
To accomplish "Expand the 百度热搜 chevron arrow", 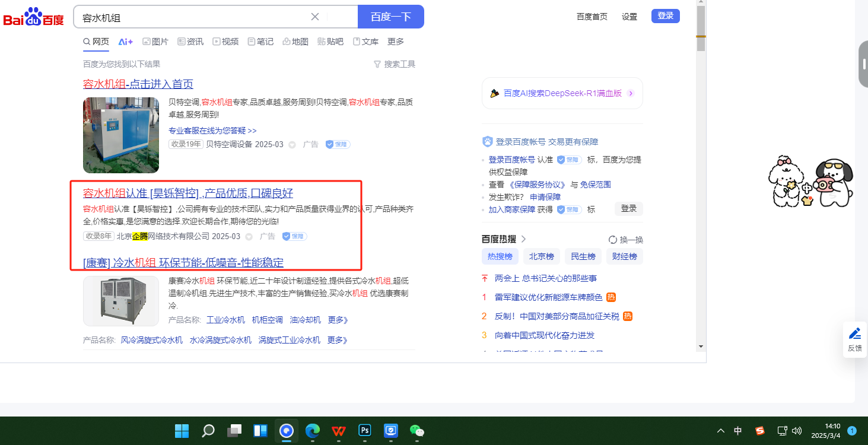I will click(523, 239).
